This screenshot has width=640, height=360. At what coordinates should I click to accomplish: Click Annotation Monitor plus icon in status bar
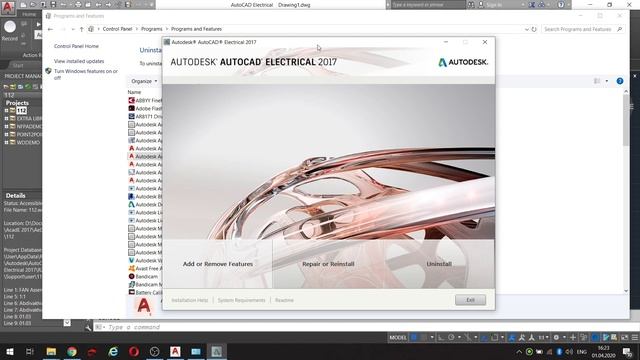(573, 338)
